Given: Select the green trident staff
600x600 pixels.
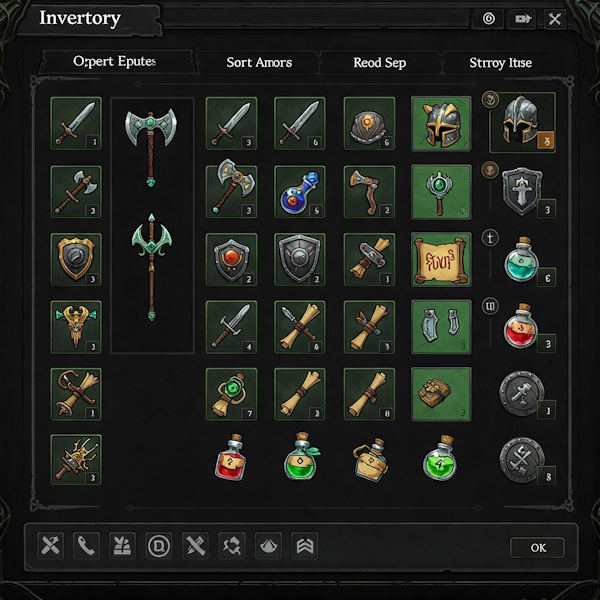Looking at the screenshot, I should 152,267.
